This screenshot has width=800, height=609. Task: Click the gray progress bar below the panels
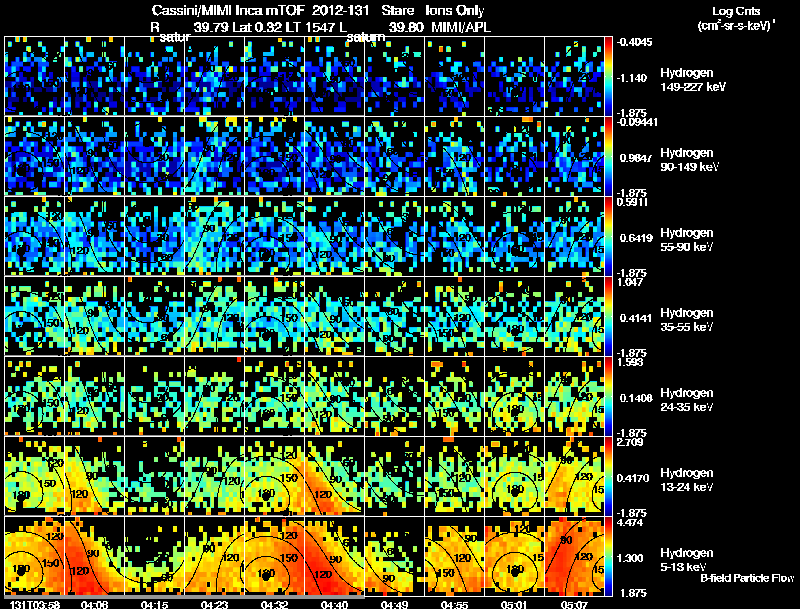click(x=184, y=596)
